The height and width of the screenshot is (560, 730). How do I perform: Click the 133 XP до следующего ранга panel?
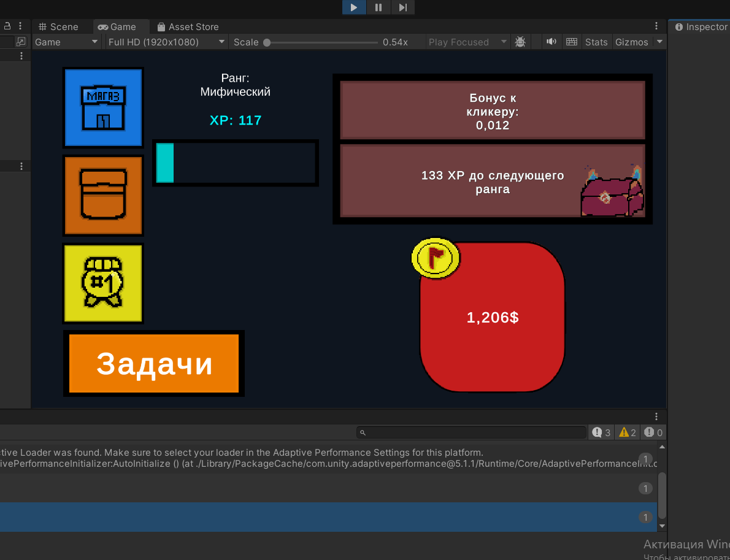493,180
